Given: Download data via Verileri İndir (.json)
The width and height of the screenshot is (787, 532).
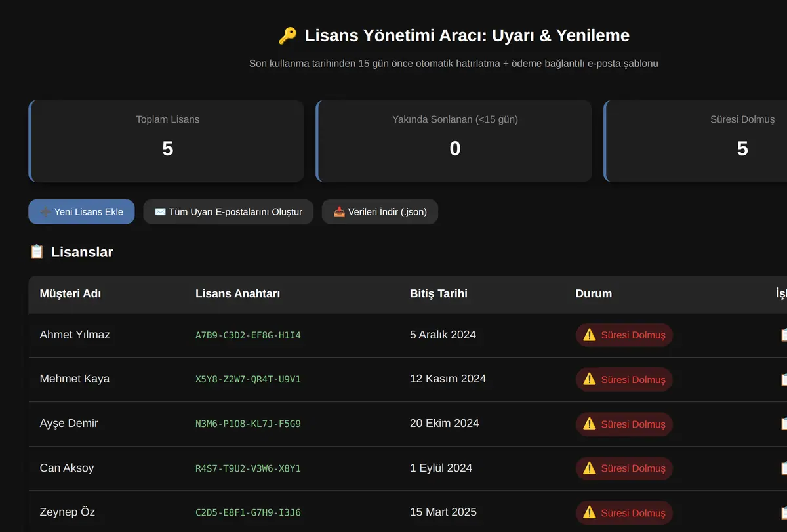Looking at the screenshot, I should coord(380,212).
